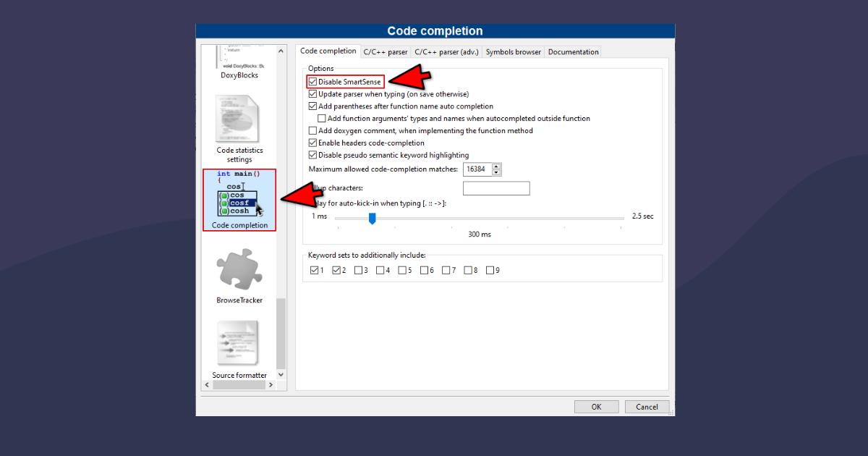
Task: Toggle Disable pseudo semantic keyword highlighting
Action: pyautogui.click(x=312, y=155)
